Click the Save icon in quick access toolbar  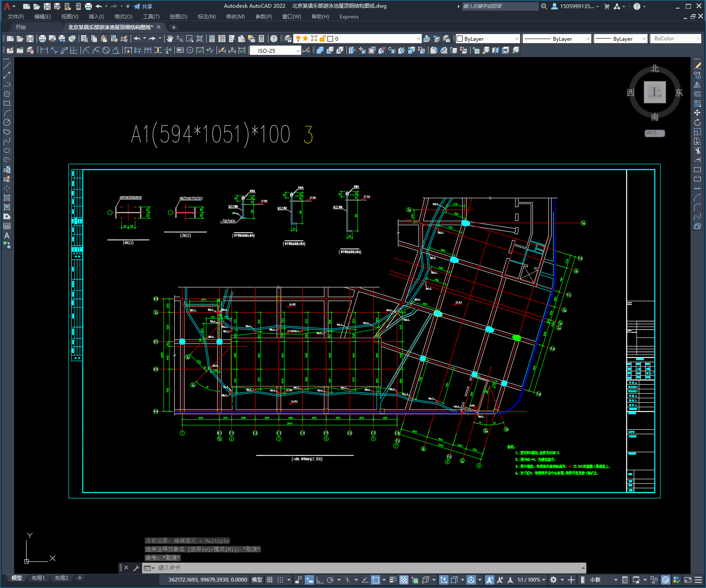click(47, 6)
